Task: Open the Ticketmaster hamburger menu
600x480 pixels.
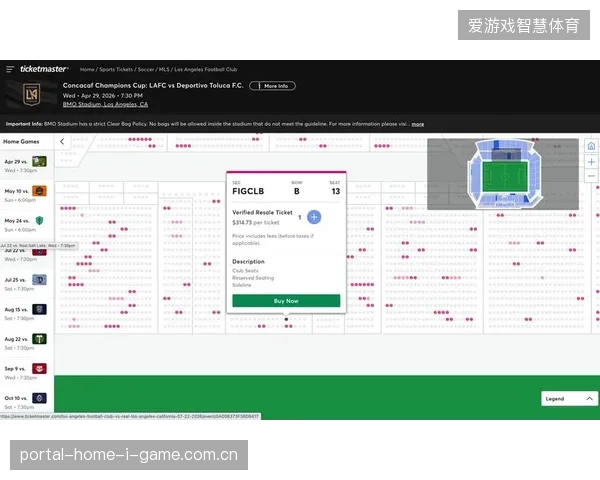Action: click(x=10, y=69)
